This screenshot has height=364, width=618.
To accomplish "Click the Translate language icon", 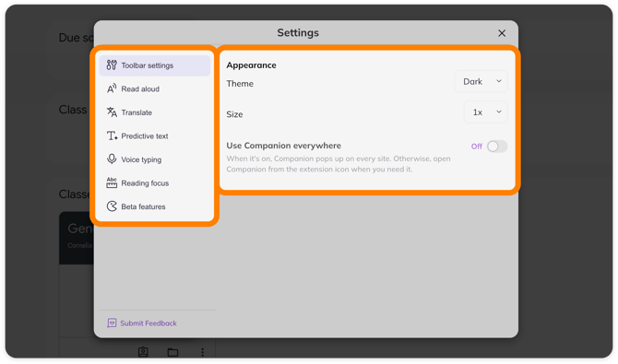I will 112,112.
